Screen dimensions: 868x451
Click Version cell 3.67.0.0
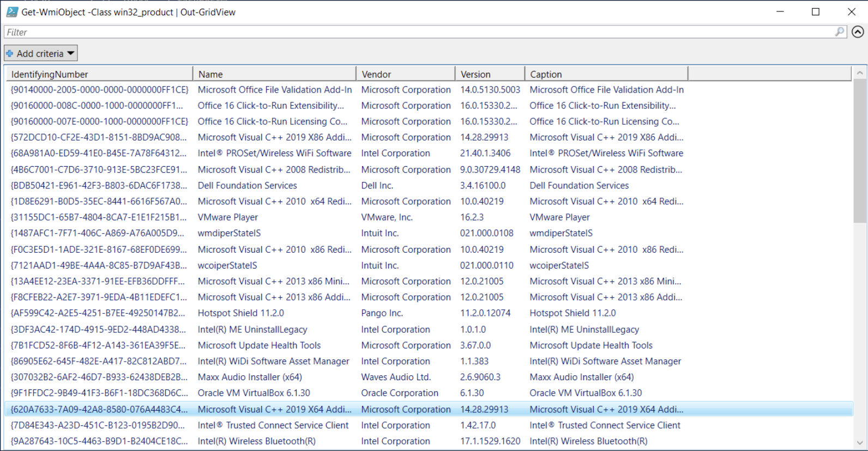tap(475, 345)
